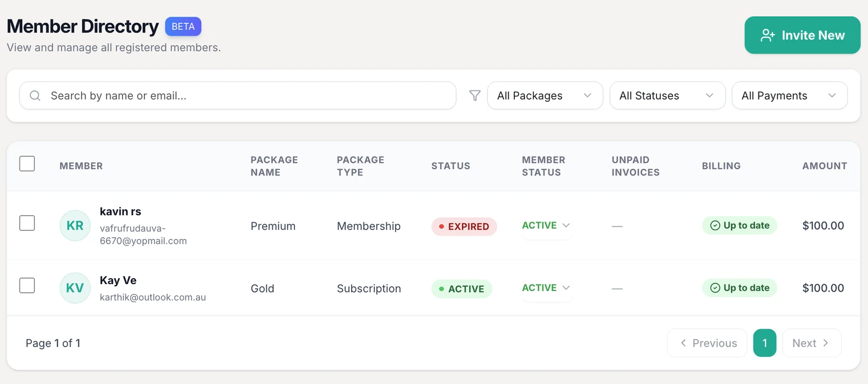The width and height of the screenshot is (868, 384).
Task: Click the Premium package cell
Action: coord(273,226)
